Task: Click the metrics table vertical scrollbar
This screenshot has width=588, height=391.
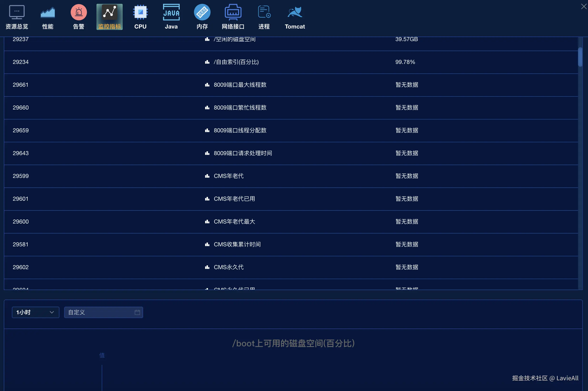Action: click(x=580, y=57)
